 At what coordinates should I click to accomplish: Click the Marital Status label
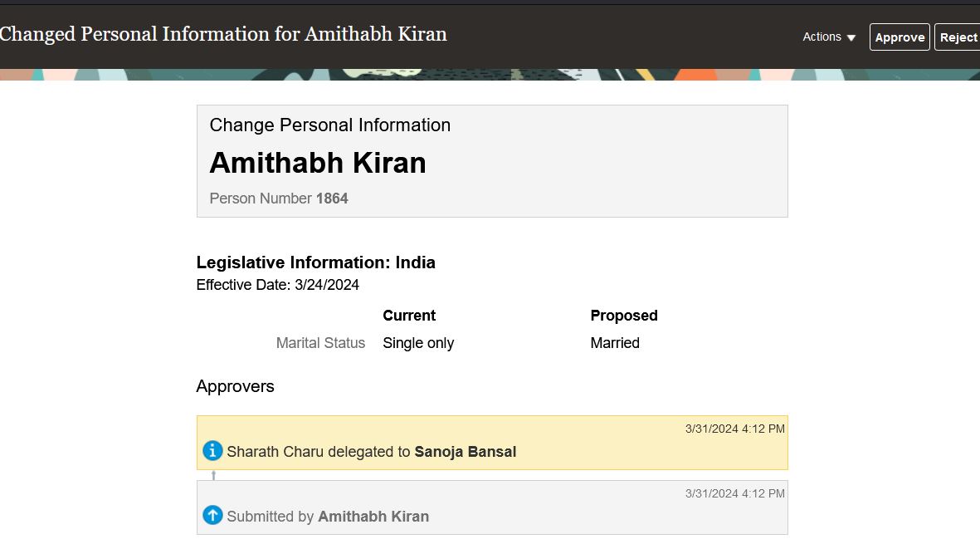320,343
